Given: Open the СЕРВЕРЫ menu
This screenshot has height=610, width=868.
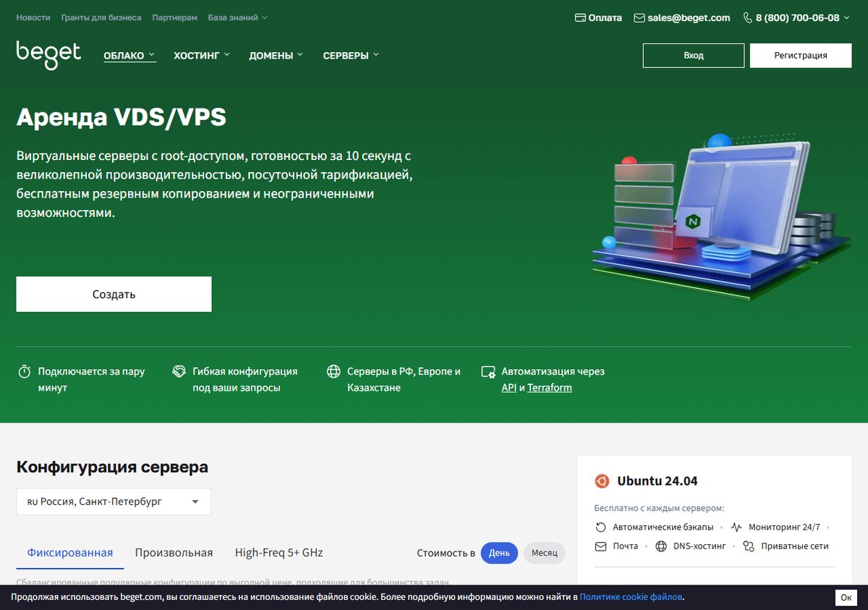Looking at the screenshot, I should pos(351,55).
